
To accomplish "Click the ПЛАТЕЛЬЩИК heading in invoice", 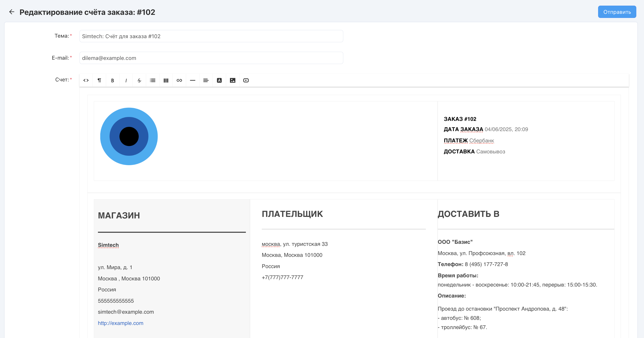I will pos(292,214).
